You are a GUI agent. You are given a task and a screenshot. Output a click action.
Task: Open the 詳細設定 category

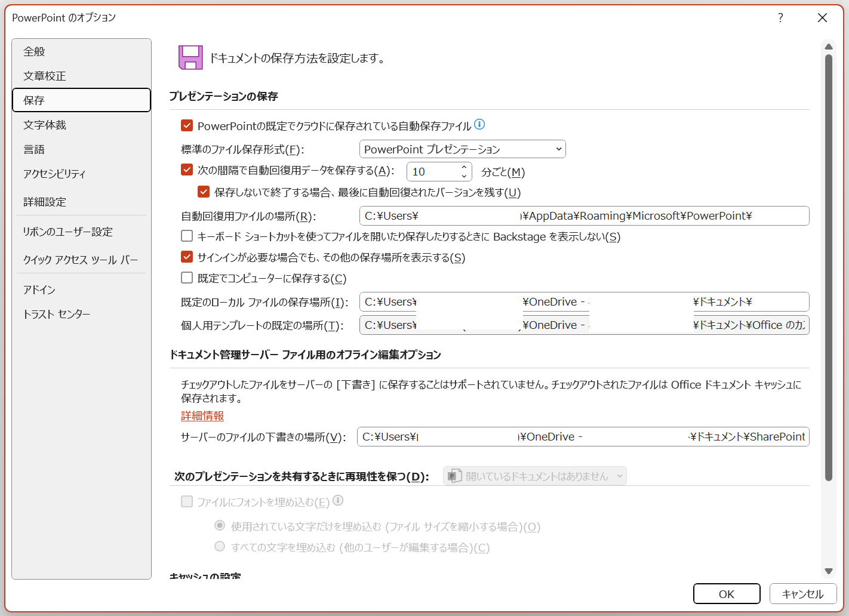[81, 202]
